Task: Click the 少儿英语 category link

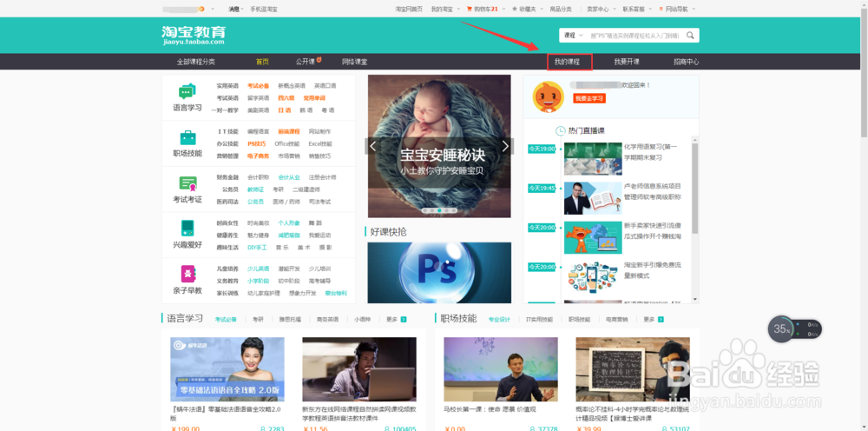Action: (258, 269)
